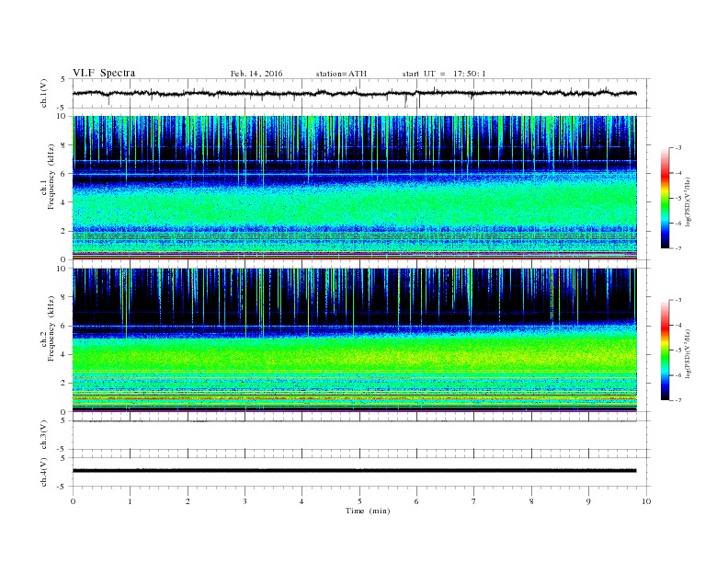Click the "station=ATH" header label
This screenshot has height=563, width=728.
341,74
